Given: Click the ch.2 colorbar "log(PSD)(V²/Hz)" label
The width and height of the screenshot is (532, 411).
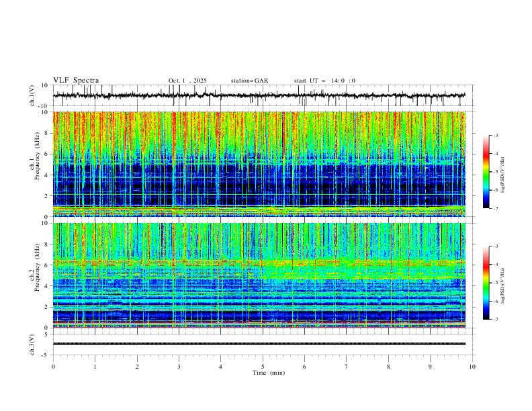Looking at the screenshot, I should 503,285.
